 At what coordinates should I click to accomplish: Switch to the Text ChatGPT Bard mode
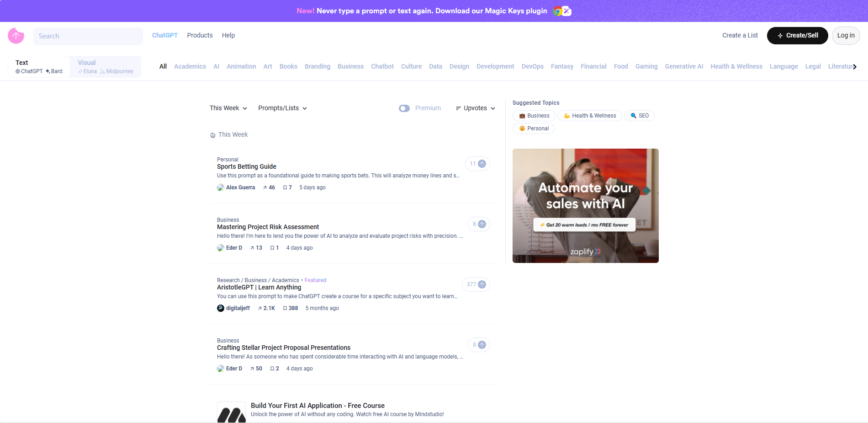(x=39, y=67)
